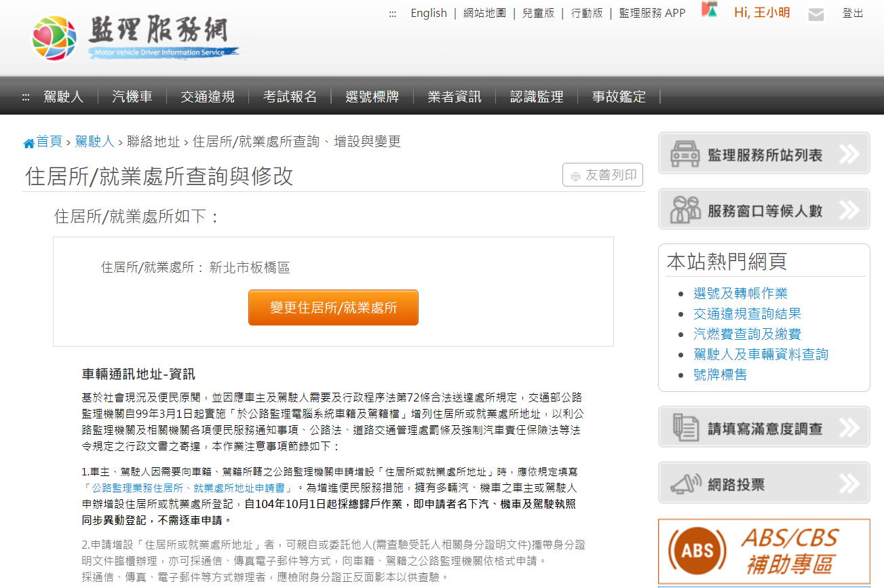Click the 監理服務網 site logo
The width and height of the screenshot is (884, 588).
tap(136, 37)
